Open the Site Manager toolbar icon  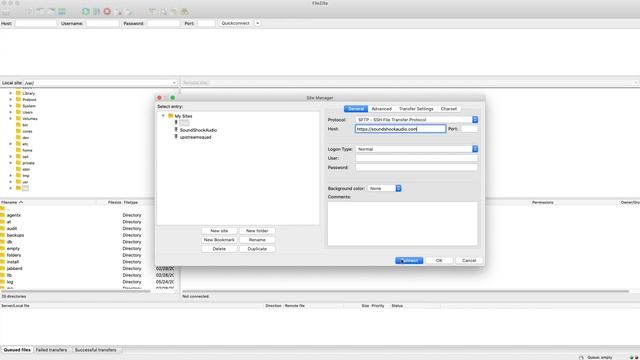(6, 12)
